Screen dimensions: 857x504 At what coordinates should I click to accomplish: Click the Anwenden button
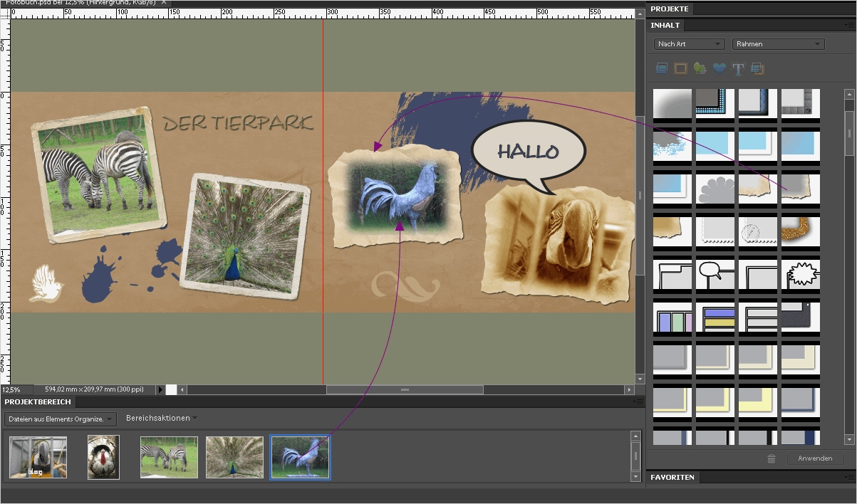click(x=815, y=458)
